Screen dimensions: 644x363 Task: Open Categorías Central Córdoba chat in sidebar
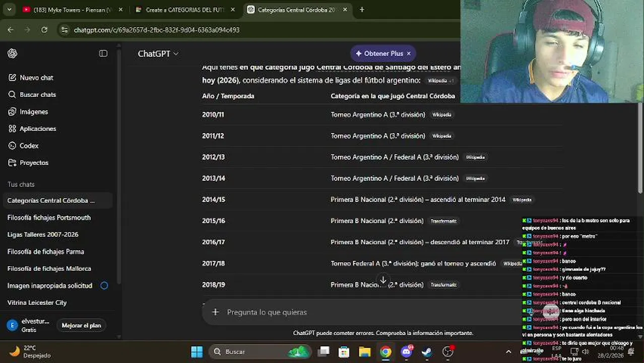[58, 201]
